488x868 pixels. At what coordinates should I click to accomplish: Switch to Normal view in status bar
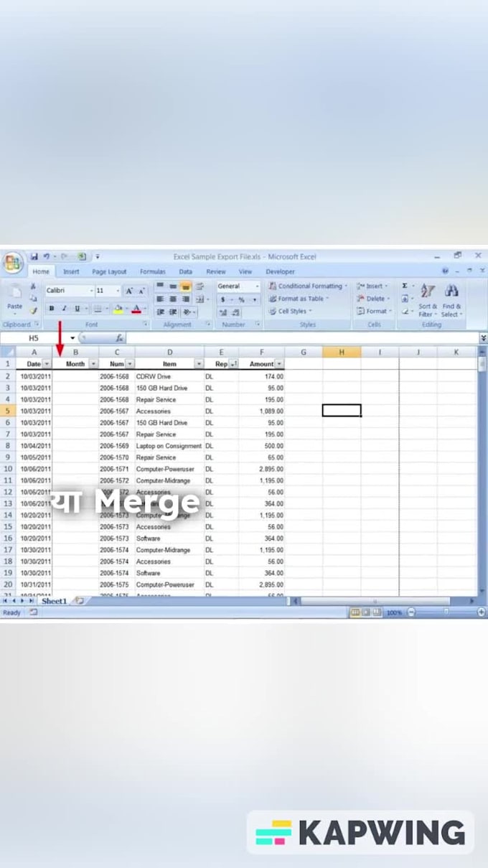click(355, 612)
